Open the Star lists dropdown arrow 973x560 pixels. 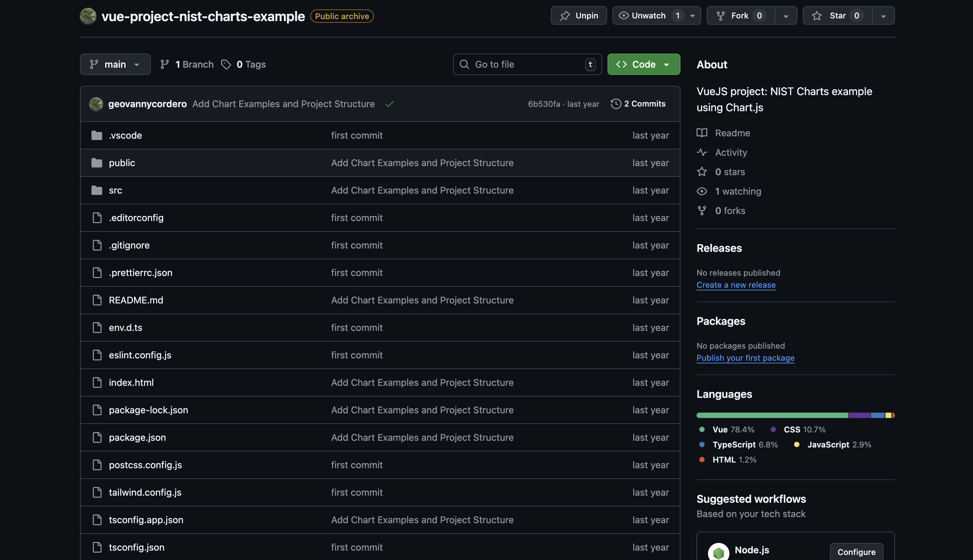click(883, 16)
